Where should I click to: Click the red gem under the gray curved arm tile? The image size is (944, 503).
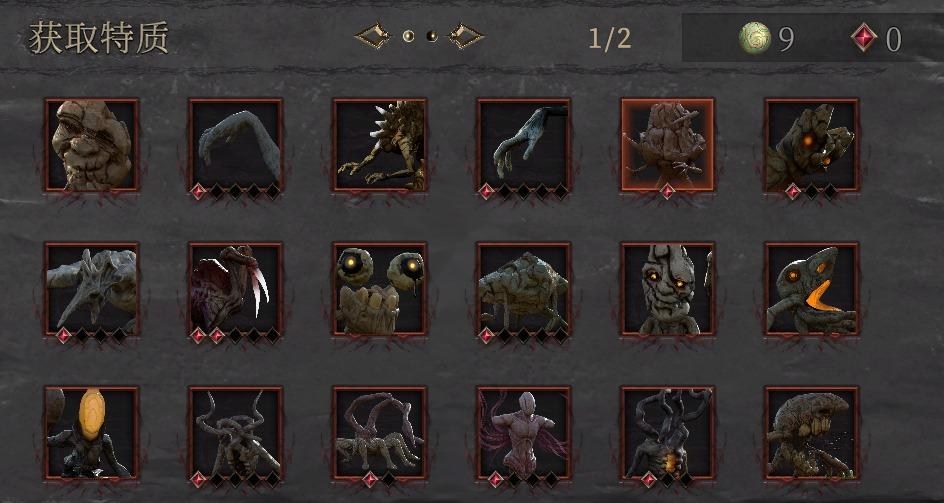click(198, 192)
